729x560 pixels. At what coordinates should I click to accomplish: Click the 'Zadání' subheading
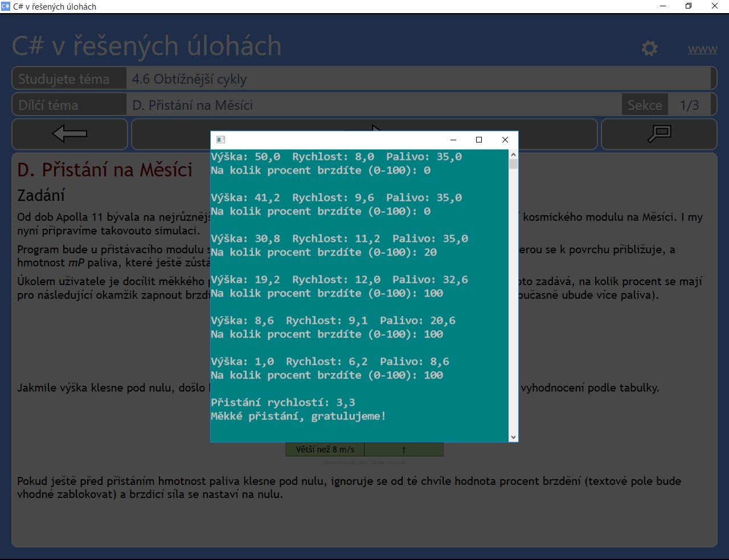(41, 195)
